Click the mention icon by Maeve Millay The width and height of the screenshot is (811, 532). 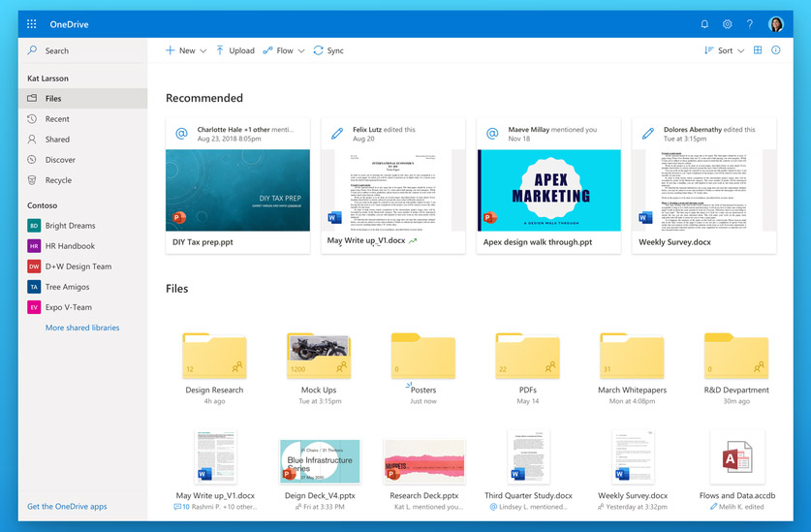492,134
